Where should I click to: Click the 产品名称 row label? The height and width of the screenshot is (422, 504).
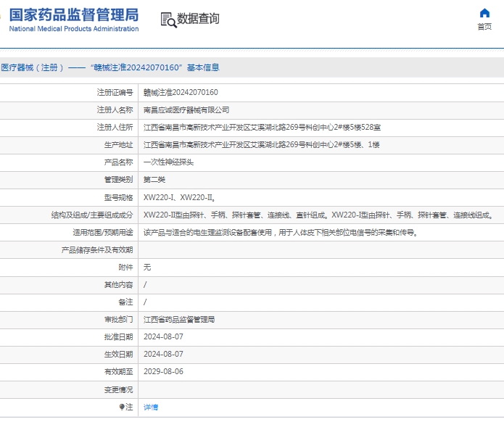click(118, 162)
